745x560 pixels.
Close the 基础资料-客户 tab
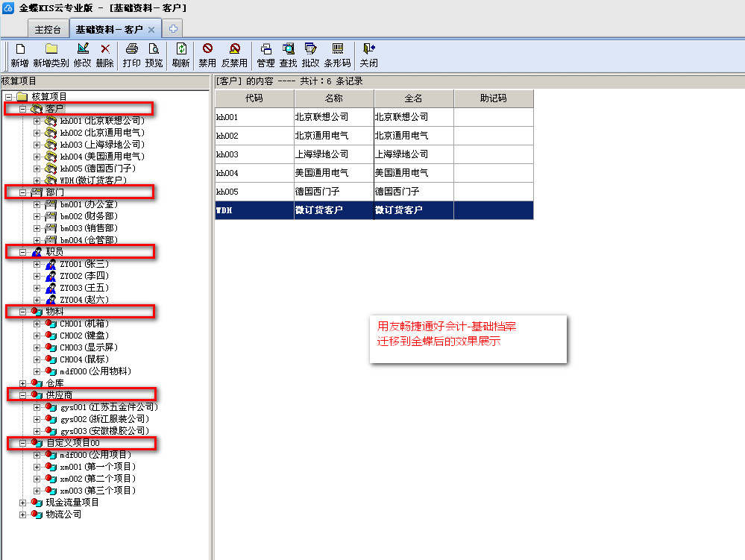pos(151,30)
